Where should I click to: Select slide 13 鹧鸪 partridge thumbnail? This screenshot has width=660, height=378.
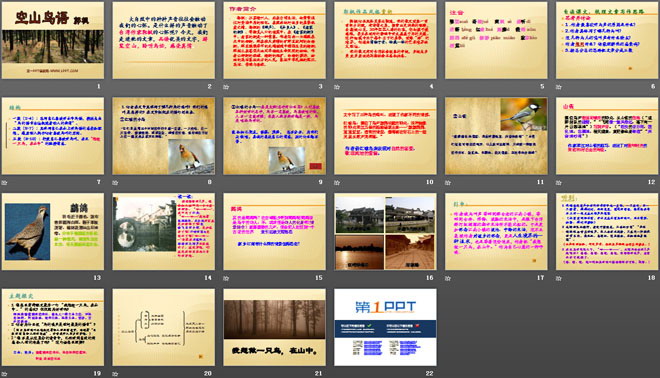pos(53,232)
